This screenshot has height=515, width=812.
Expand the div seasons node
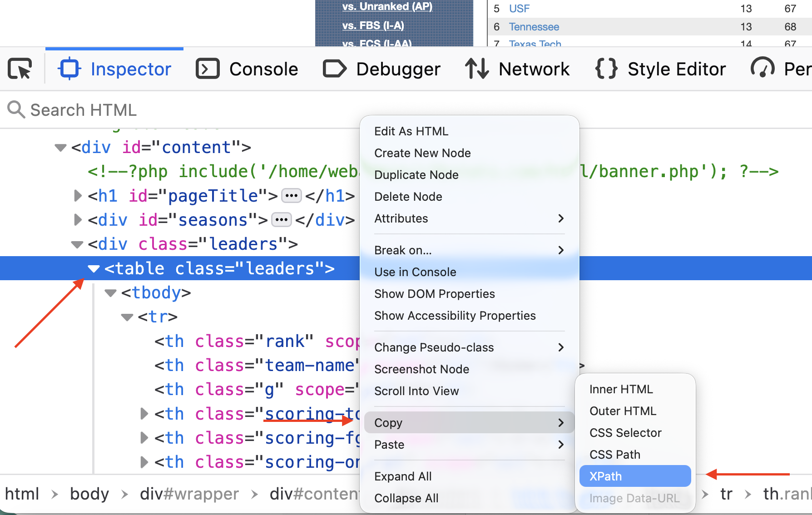click(x=78, y=220)
